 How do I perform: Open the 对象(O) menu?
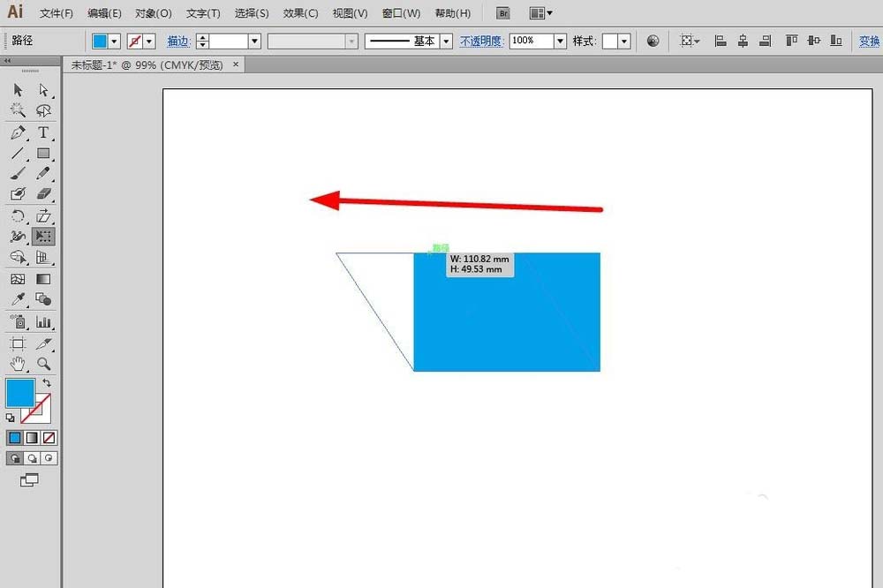click(x=153, y=13)
